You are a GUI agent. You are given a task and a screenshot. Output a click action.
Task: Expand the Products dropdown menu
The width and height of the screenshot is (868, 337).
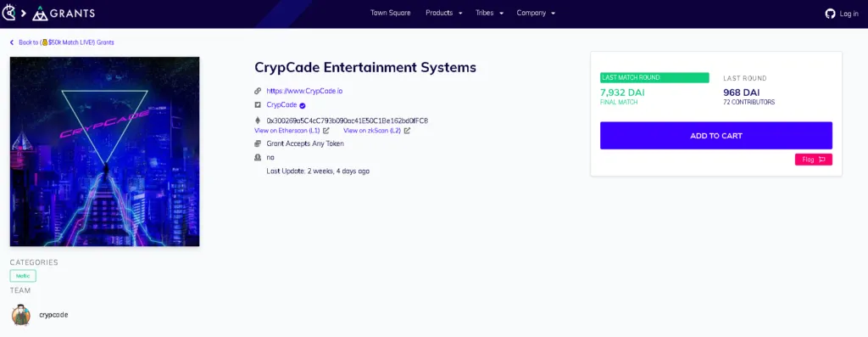point(444,13)
